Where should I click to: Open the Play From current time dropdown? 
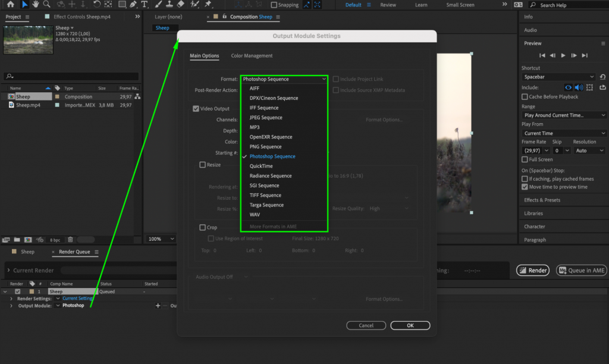563,132
